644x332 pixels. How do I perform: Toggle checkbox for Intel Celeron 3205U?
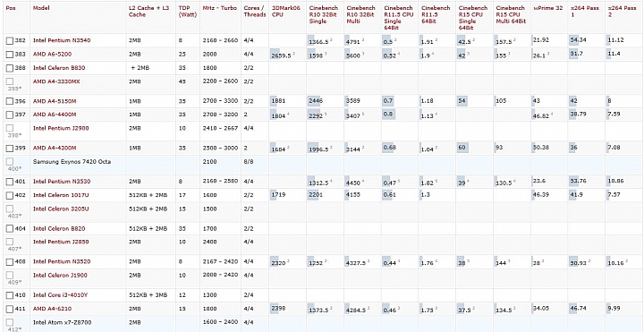[10, 209]
